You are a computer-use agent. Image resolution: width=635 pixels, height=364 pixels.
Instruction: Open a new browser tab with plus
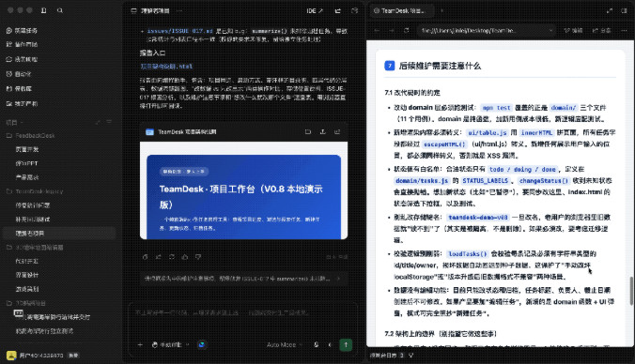click(x=441, y=11)
